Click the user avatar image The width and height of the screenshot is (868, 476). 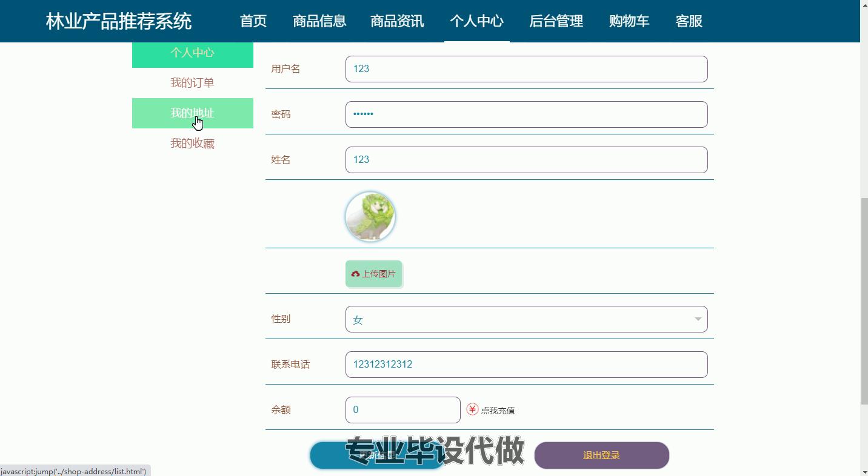(x=370, y=216)
